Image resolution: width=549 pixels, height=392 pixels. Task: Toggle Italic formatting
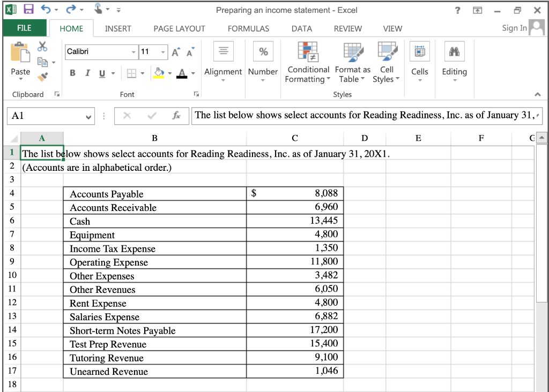click(x=87, y=72)
